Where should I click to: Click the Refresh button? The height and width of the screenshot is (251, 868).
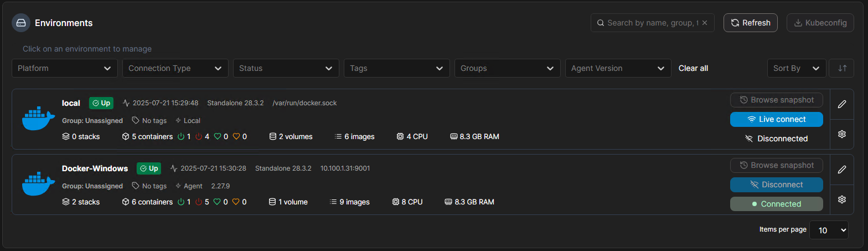pyautogui.click(x=751, y=23)
